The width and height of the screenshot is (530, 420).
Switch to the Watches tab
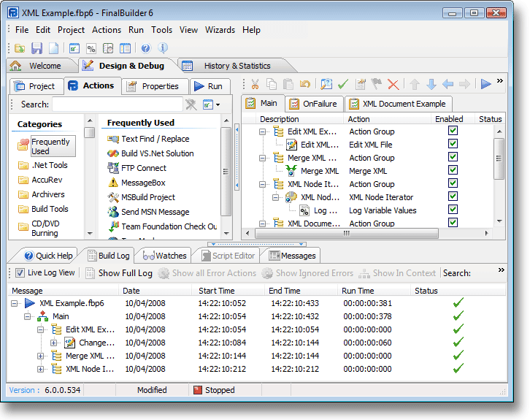click(165, 256)
